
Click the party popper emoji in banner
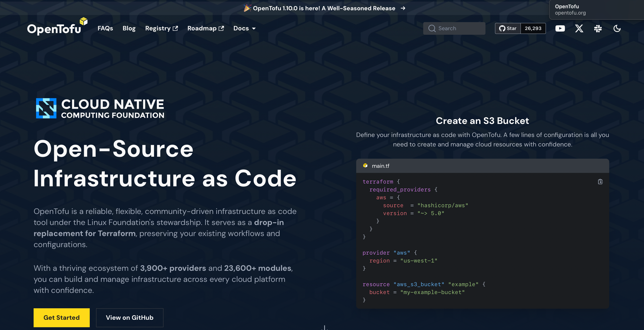(247, 8)
